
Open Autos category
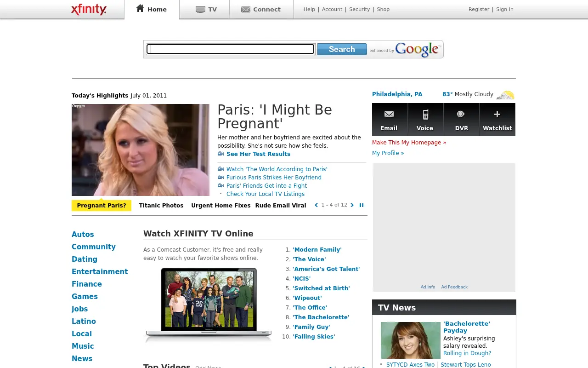point(83,235)
